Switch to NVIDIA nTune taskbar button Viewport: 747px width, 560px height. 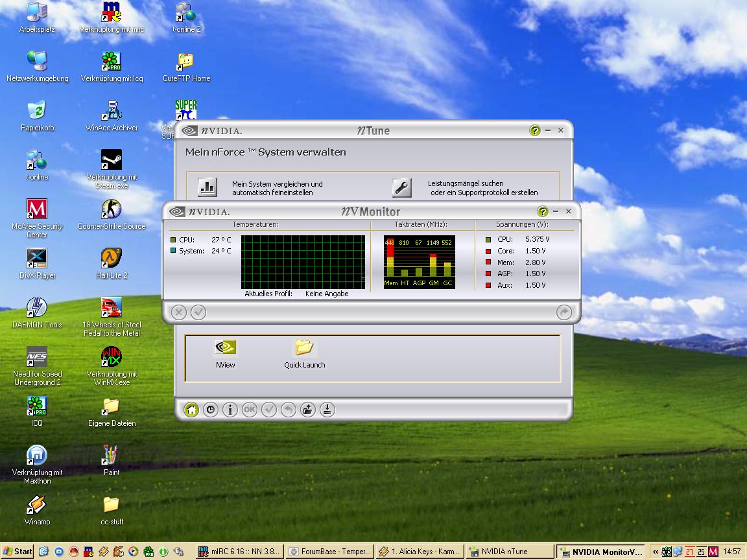click(510, 552)
